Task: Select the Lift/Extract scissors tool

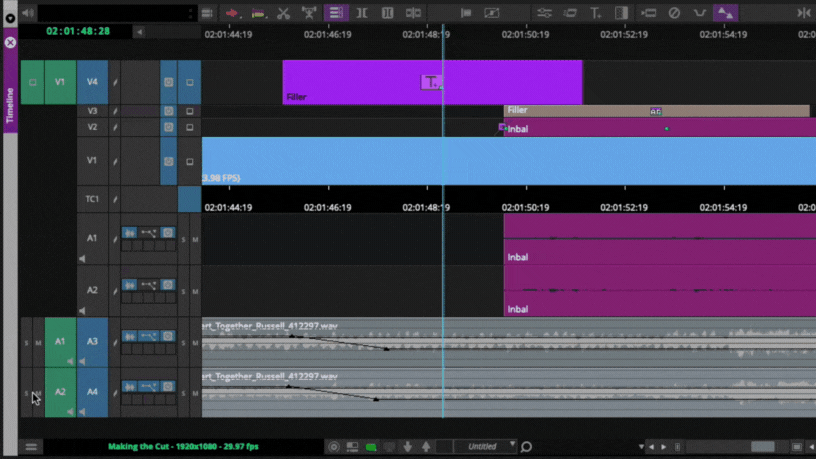Action: click(x=284, y=13)
